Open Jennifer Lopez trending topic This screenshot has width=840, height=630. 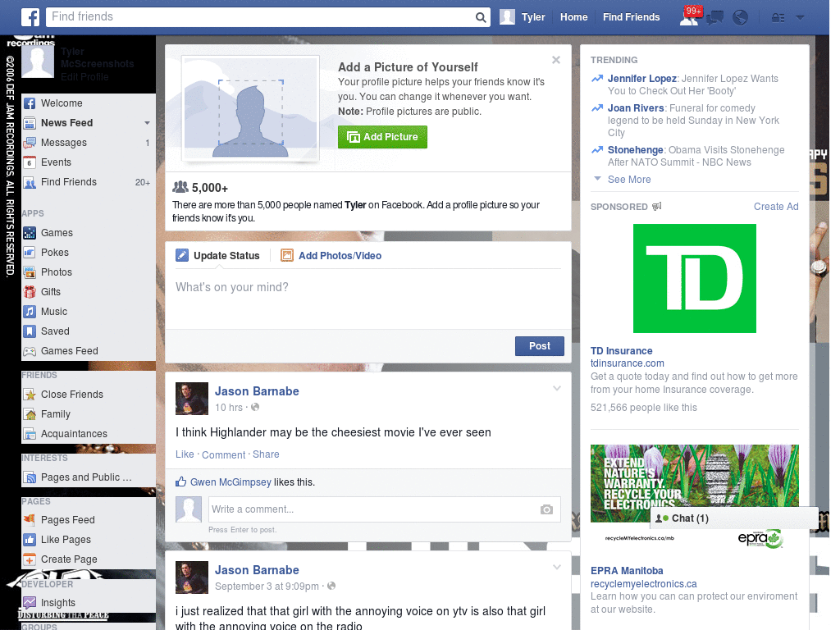641,79
